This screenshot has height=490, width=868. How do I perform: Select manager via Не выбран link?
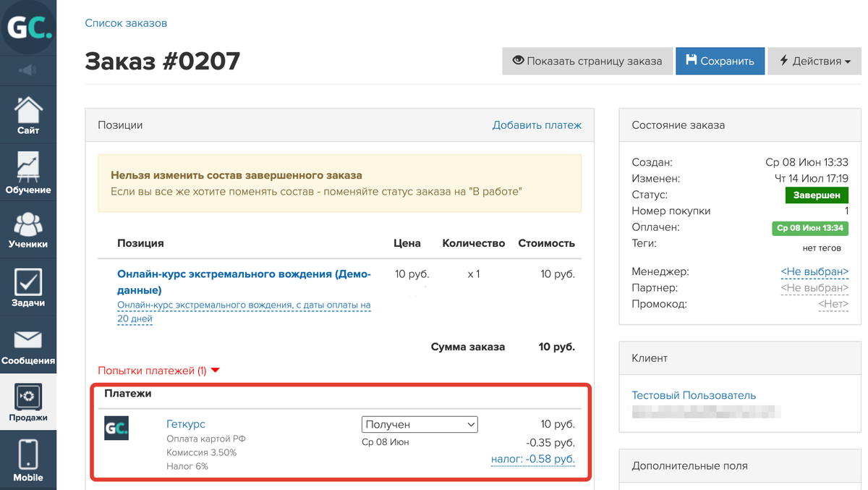coord(814,272)
